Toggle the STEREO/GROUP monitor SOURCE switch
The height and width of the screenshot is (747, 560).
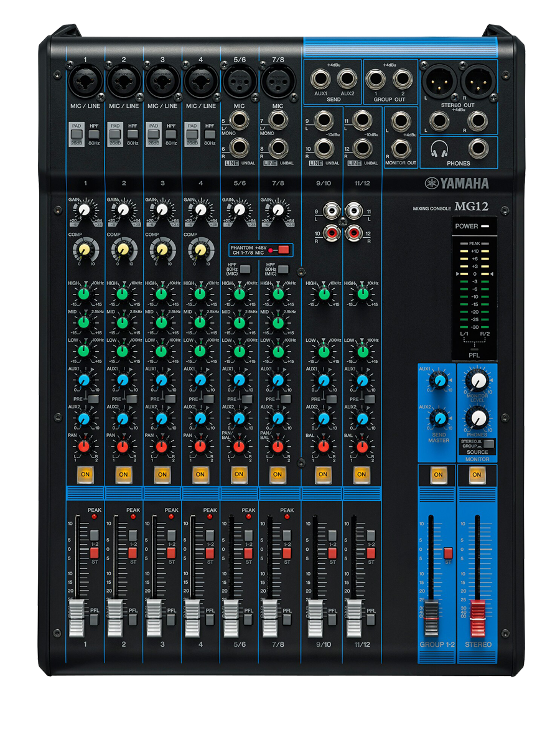pos(490,444)
